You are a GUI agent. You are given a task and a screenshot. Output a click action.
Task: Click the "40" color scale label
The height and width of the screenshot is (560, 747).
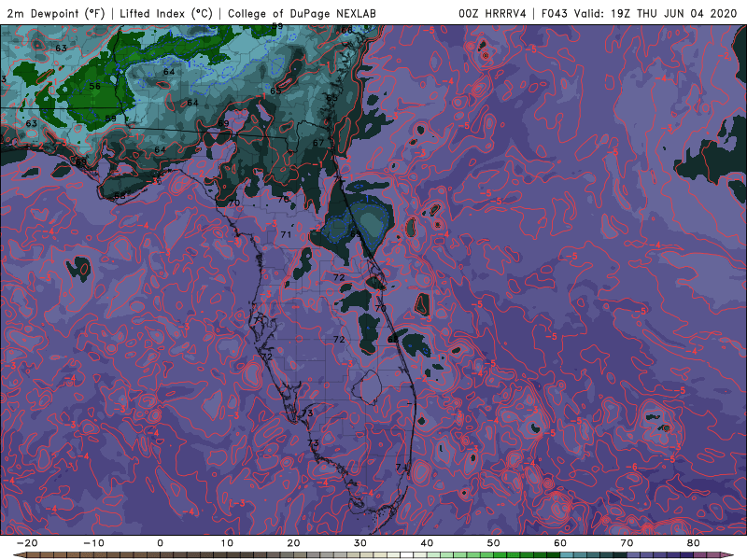427,543
